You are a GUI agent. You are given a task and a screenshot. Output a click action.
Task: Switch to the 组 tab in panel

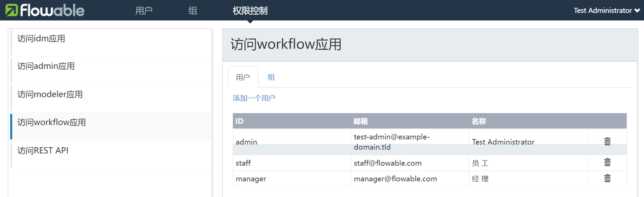(x=271, y=77)
